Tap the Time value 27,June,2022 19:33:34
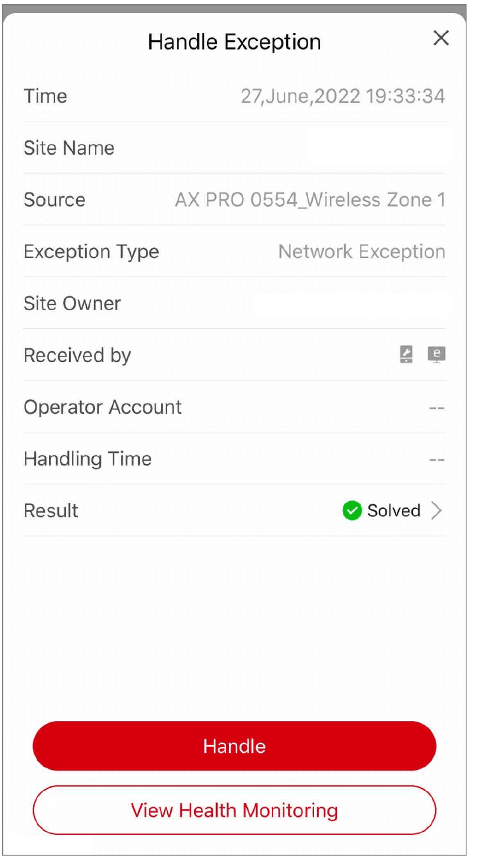 coord(343,96)
